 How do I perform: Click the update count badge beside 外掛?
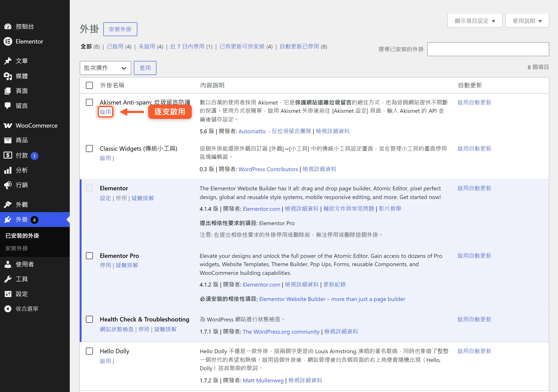coord(34,220)
